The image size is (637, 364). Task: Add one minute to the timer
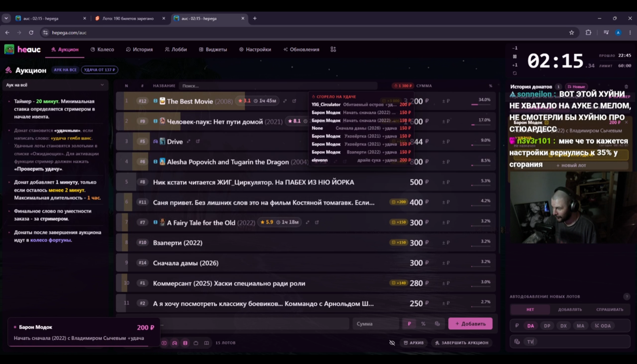(515, 65)
